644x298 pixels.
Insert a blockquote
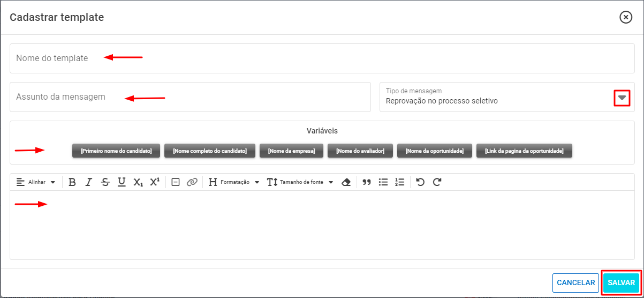click(367, 182)
